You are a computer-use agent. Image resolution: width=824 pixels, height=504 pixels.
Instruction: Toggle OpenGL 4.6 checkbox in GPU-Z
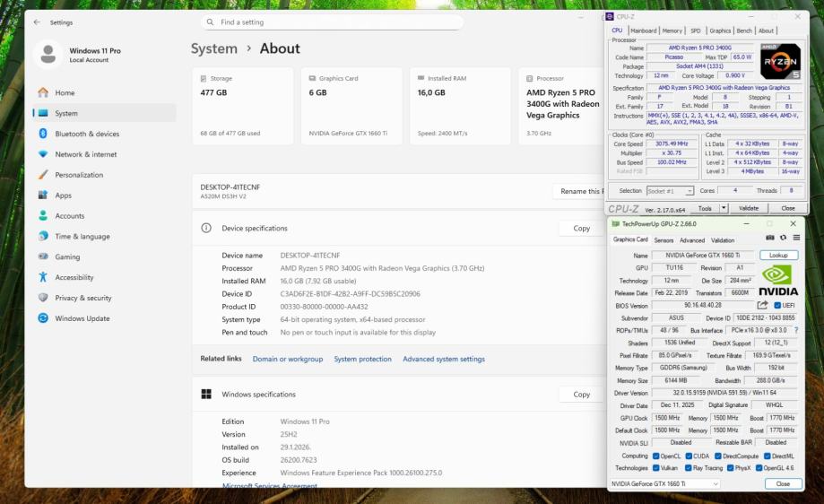[759, 468]
